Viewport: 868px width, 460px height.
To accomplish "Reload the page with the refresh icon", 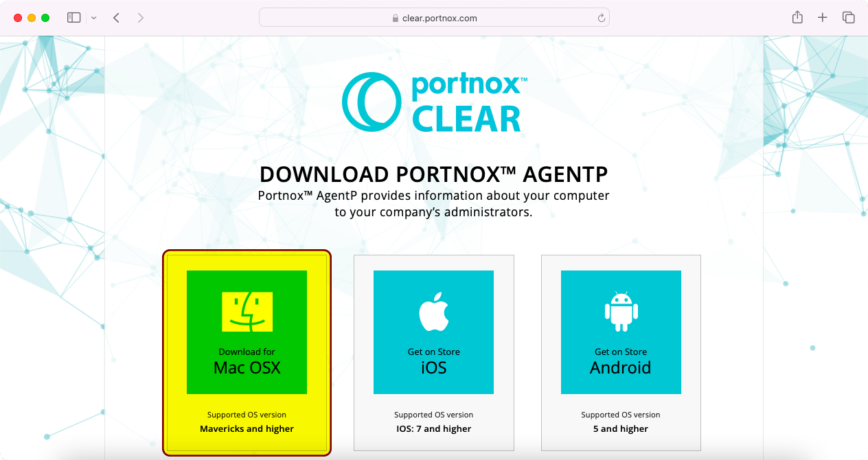I will click(x=602, y=19).
